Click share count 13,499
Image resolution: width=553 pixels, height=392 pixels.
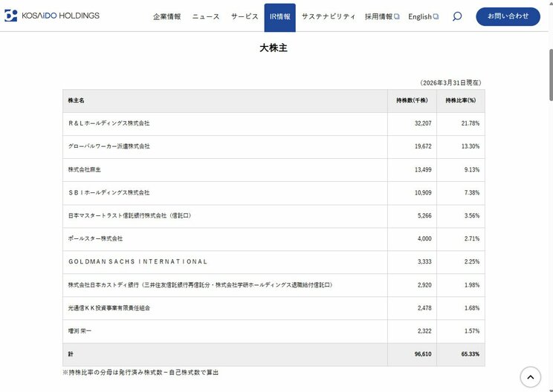click(x=423, y=169)
